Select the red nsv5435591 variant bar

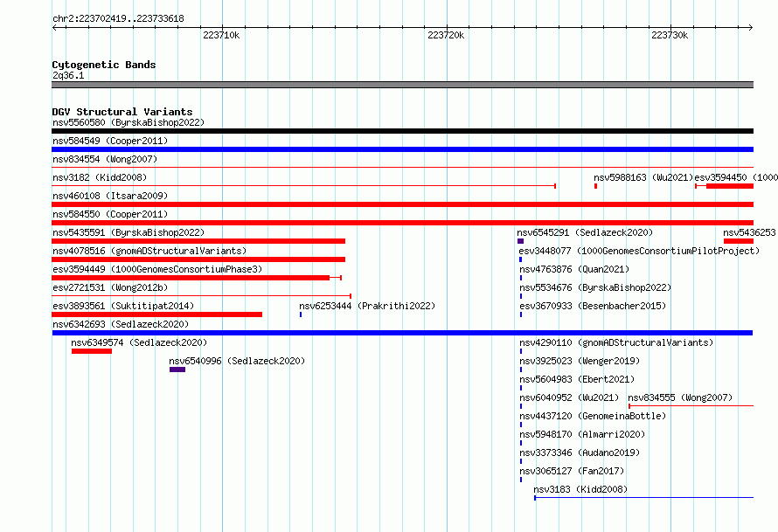click(198, 241)
